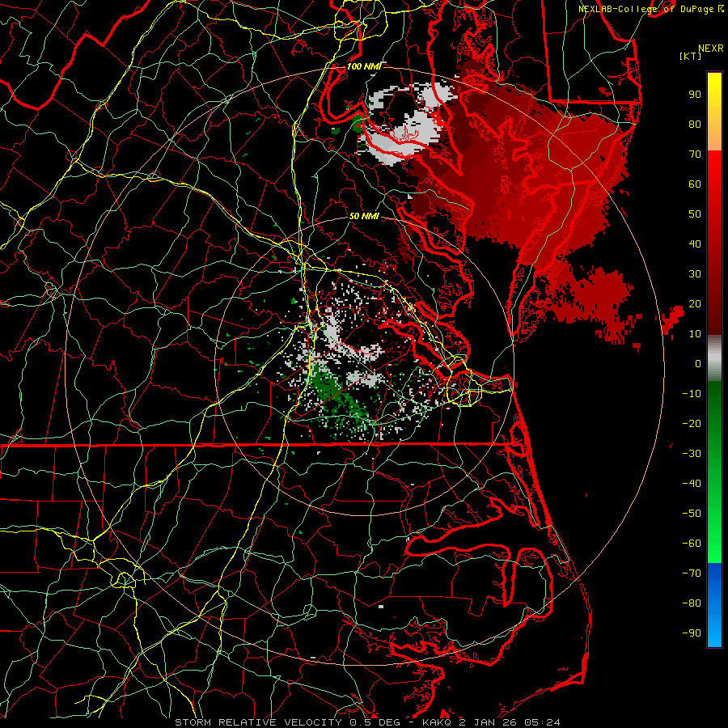Click the 30 value on velocity scale

click(695, 274)
